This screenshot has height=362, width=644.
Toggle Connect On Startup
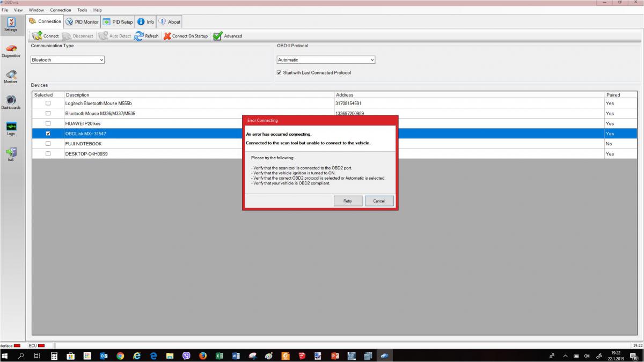186,36
